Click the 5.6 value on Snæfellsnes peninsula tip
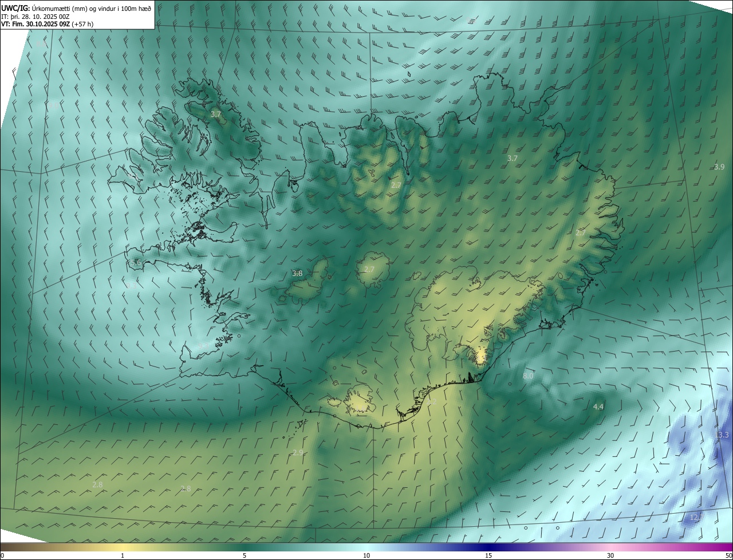The width and height of the screenshot is (733, 560). coord(135,263)
